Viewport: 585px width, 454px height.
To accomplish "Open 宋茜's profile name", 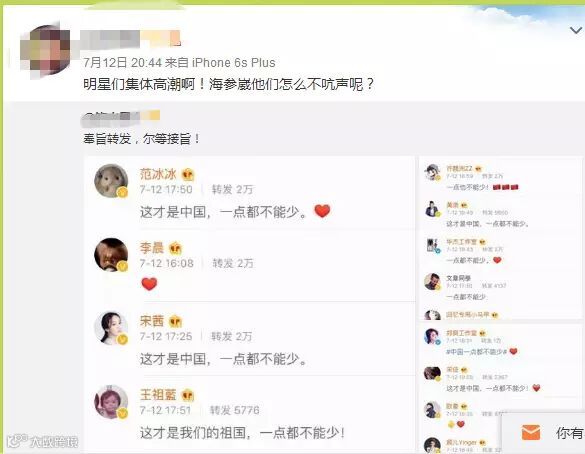I will [152, 321].
